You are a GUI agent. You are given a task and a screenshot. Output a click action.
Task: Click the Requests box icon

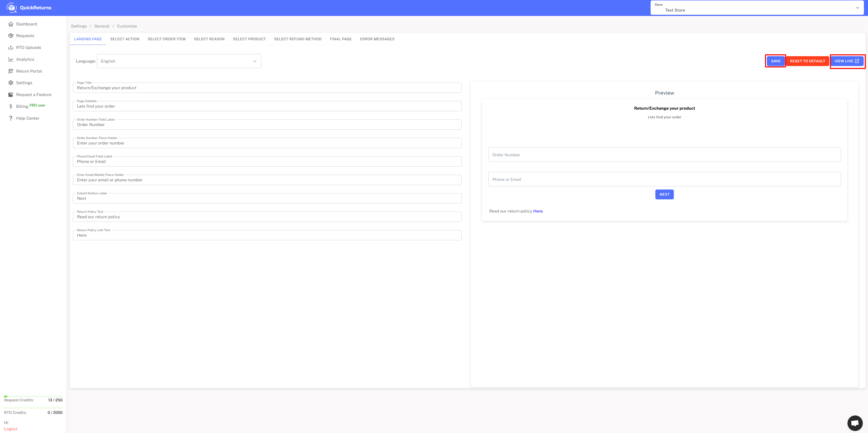click(11, 36)
